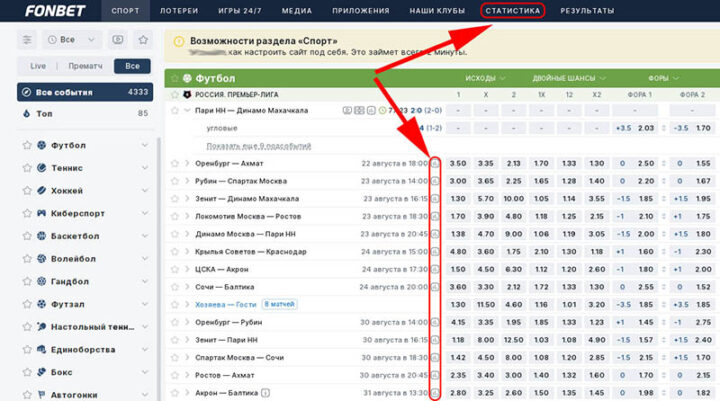This screenshot has width=720, height=401.
Task: Click live clock icon for Пари НН match
Action: [x=382, y=110]
